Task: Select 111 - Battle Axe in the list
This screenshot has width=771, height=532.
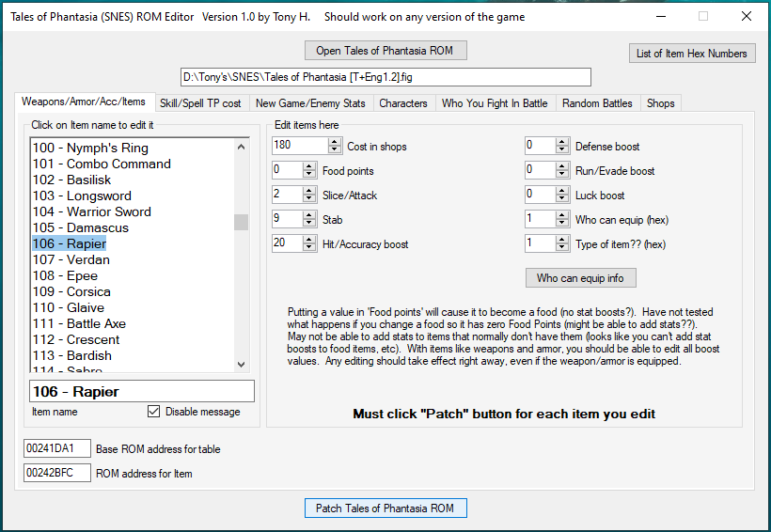Action: (x=79, y=323)
